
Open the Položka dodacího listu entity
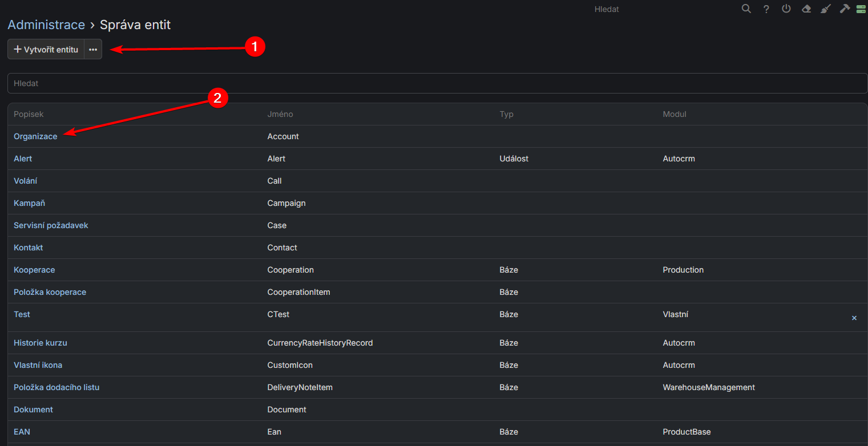[56, 387]
